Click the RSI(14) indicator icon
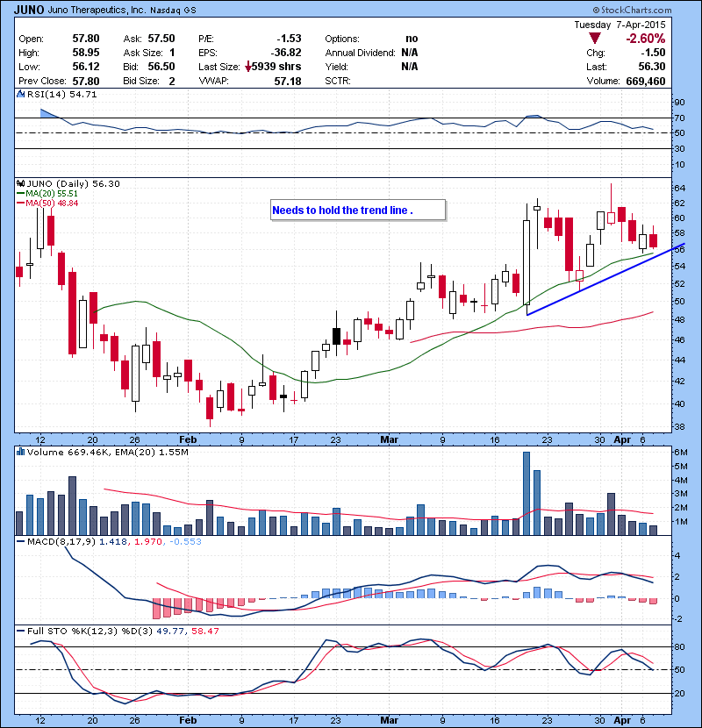The height and width of the screenshot is (728, 702). [x=20, y=94]
